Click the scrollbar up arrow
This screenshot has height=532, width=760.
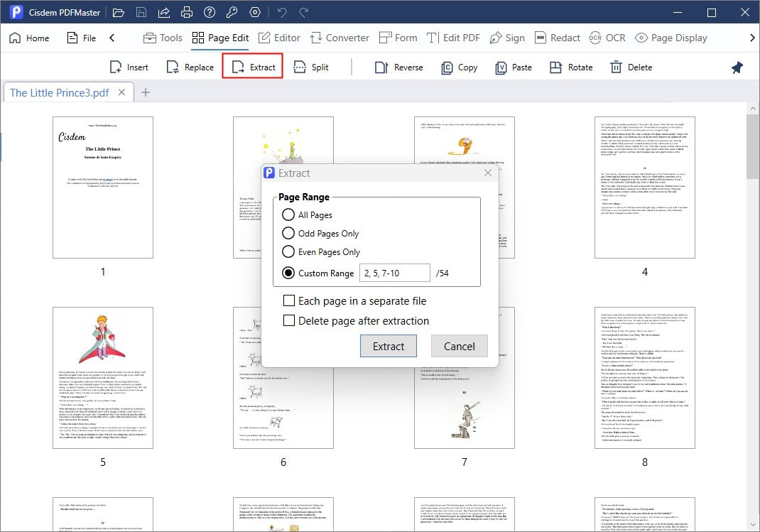(x=753, y=109)
